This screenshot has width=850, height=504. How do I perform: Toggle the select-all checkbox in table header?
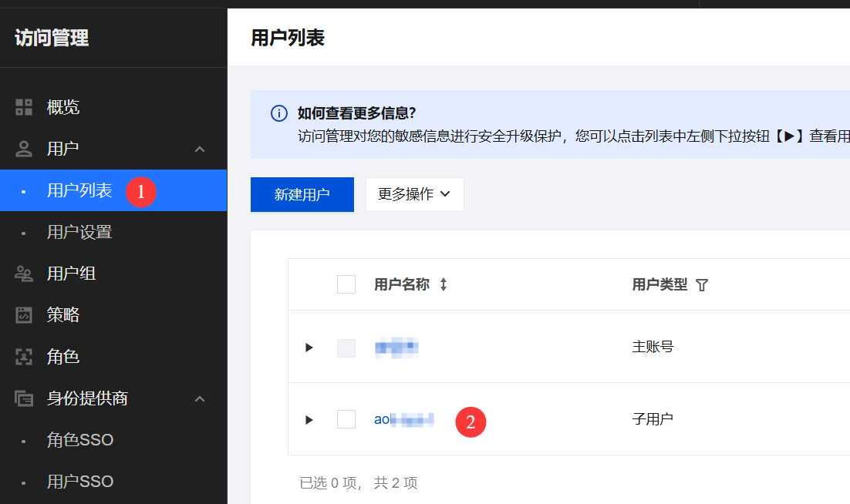(346, 284)
